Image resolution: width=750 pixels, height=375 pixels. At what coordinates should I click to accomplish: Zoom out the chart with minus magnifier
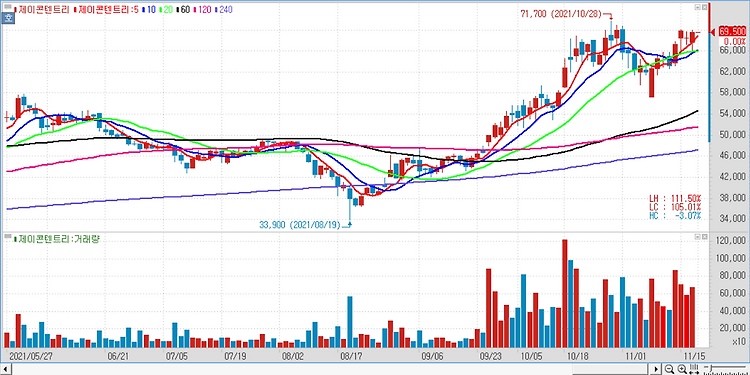click(x=669, y=369)
